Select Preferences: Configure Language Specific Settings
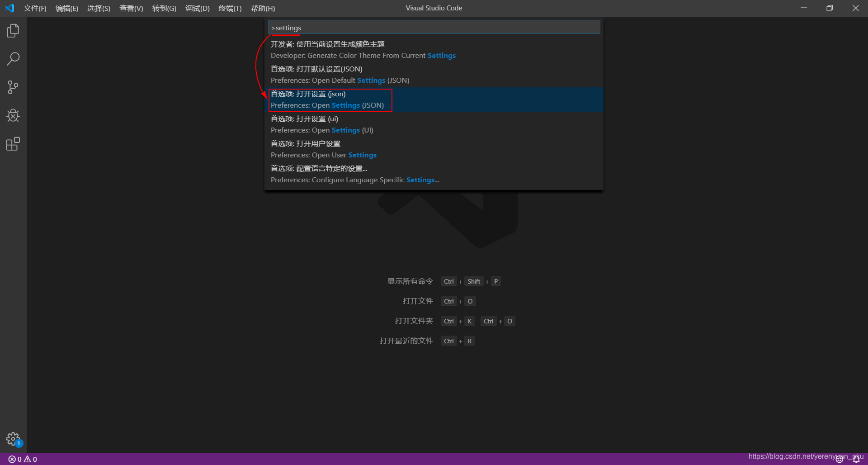The image size is (868, 465). (x=434, y=174)
